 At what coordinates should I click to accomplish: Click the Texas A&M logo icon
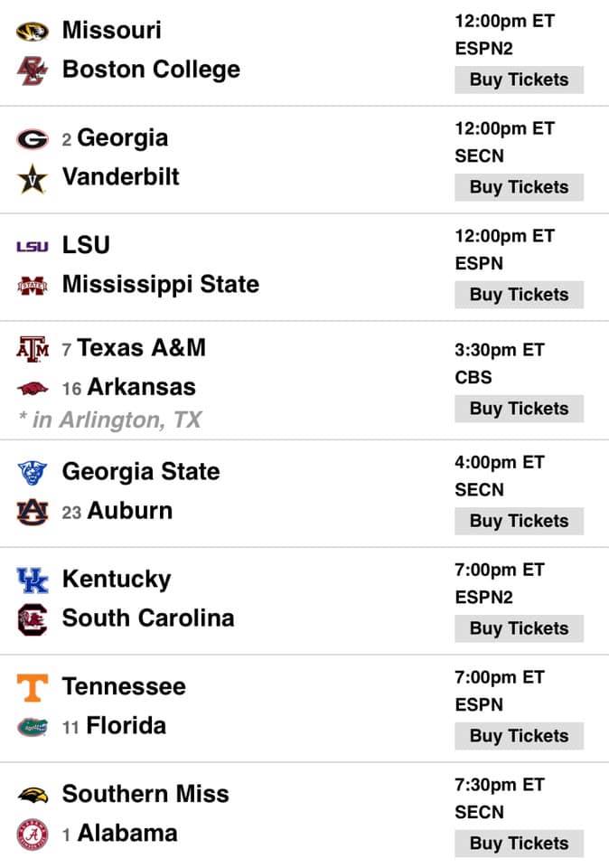32,348
